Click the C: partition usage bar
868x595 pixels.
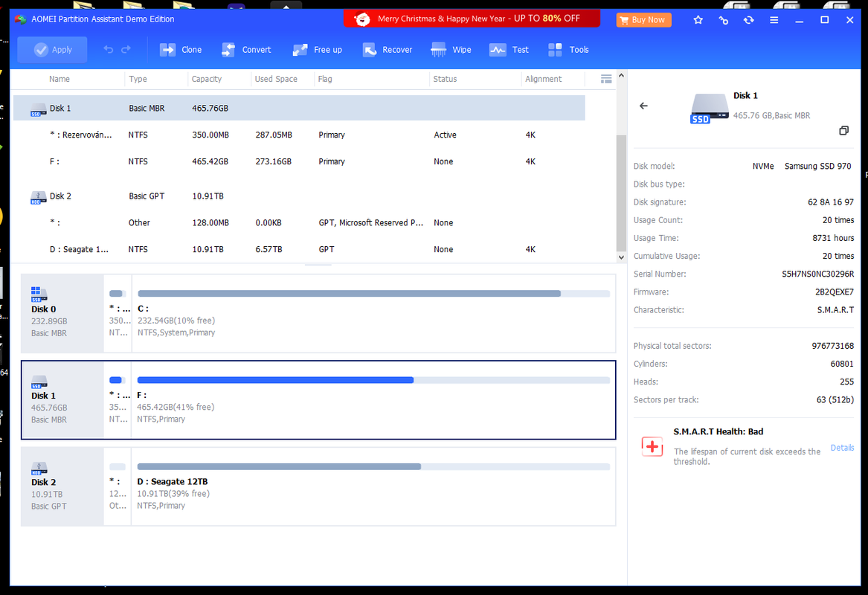pos(373,293)
